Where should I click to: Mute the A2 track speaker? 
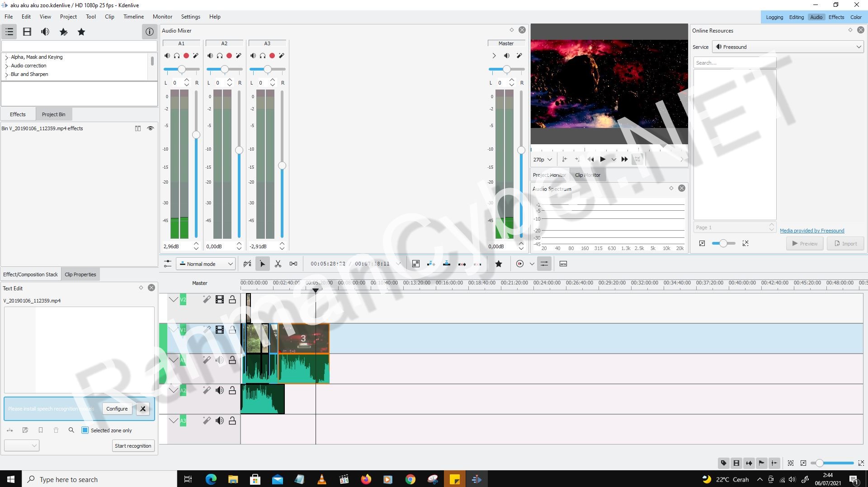[x=220, y=390]
